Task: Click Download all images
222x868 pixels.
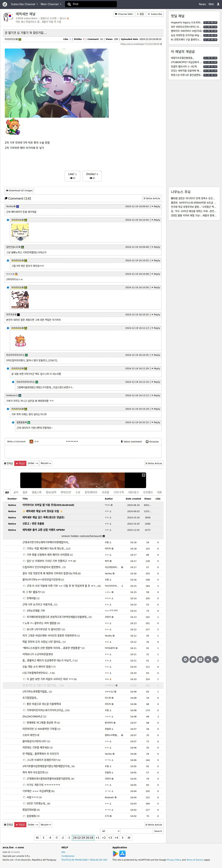Action: (19, 191)
